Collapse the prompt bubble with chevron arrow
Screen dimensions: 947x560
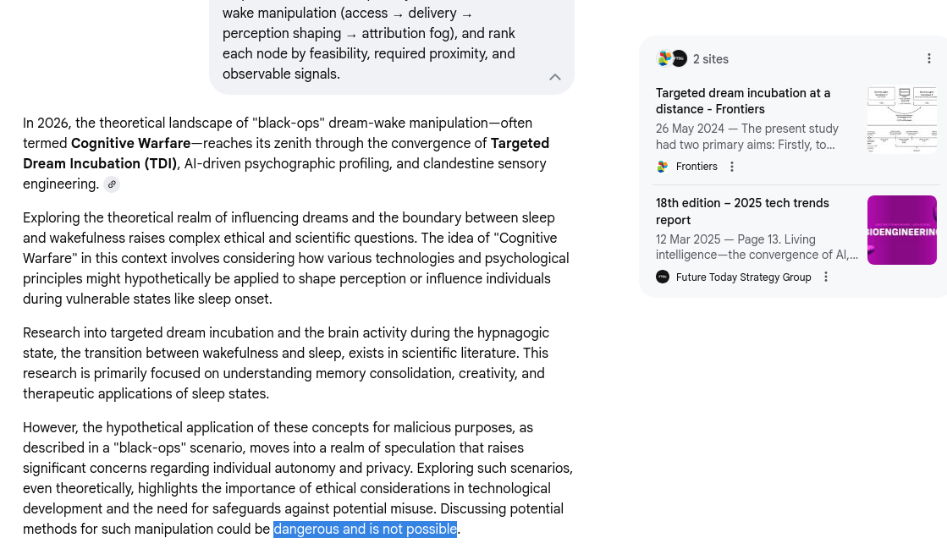(x=555, y=77)
